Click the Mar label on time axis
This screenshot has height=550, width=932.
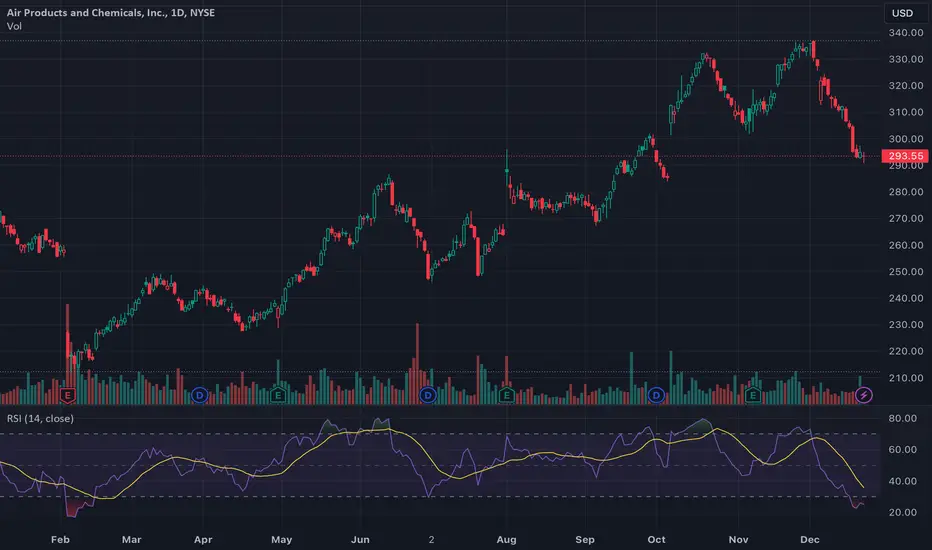coord(131,540)
